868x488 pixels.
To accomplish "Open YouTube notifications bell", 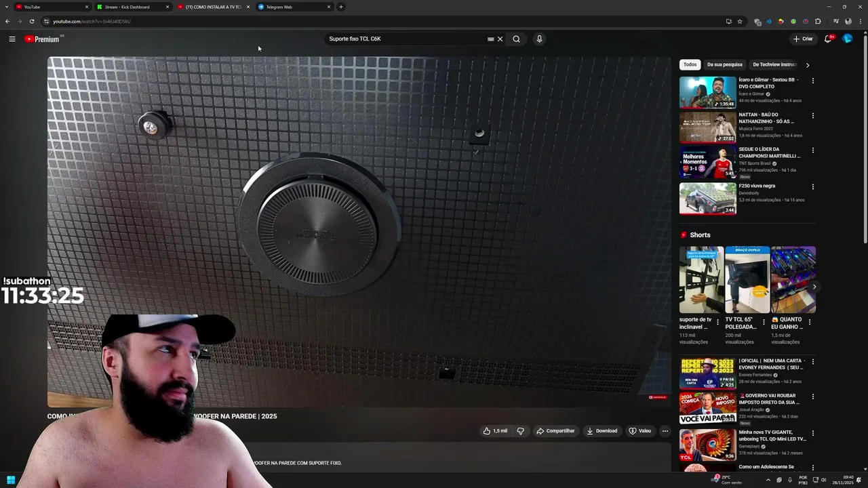I will [828, 39].
